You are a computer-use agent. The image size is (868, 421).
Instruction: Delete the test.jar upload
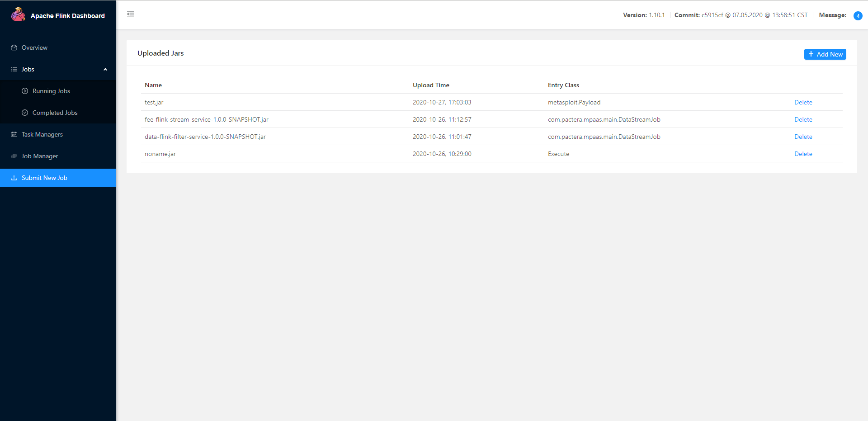click(x=803, y=102)
